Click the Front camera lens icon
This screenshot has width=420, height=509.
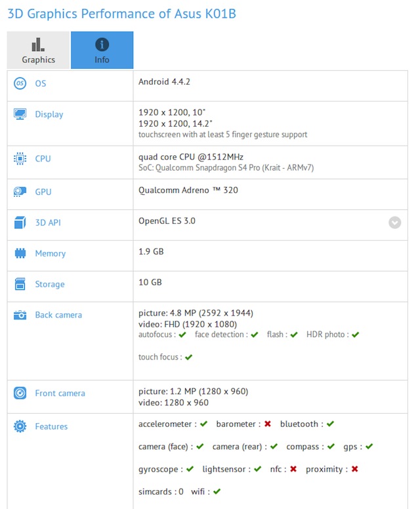pyautogui.click(x=20, y=393)
